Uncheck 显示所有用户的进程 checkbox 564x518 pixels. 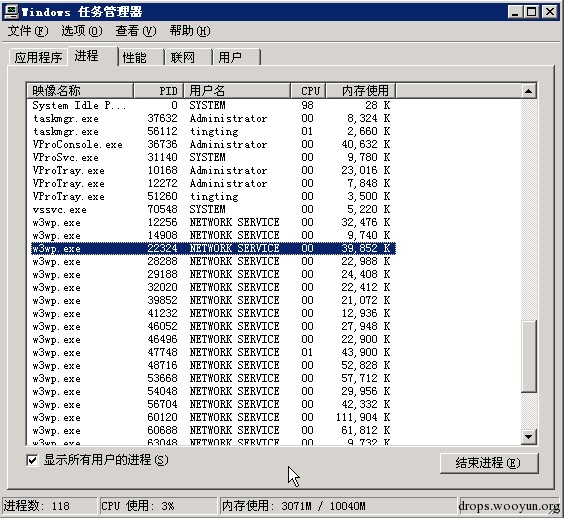point(32,460)
